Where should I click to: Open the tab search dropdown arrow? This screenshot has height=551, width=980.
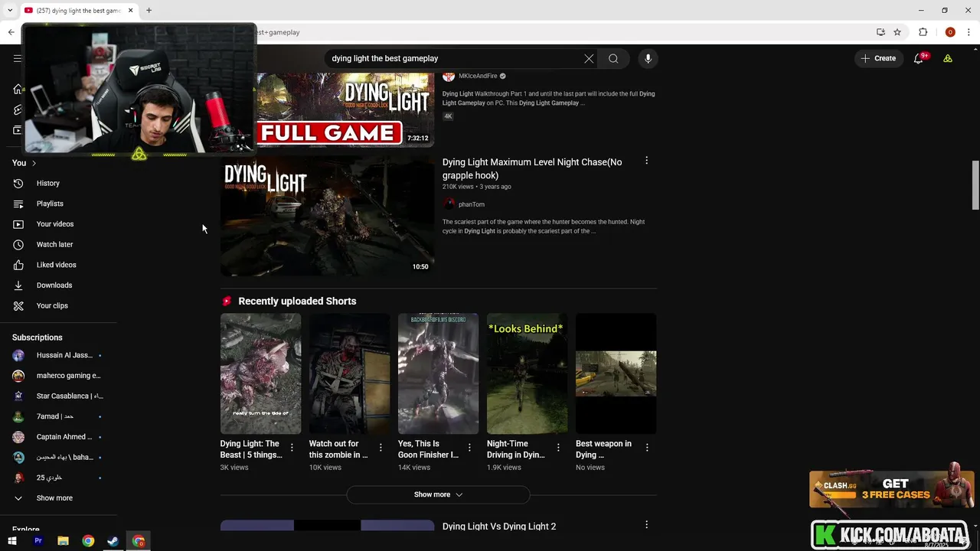point(11,10)
